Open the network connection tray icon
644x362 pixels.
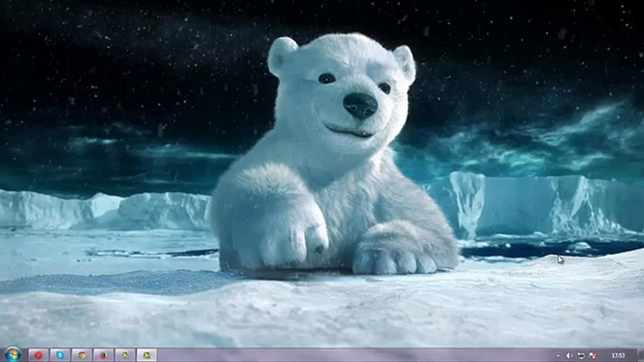tap(581, 355)
